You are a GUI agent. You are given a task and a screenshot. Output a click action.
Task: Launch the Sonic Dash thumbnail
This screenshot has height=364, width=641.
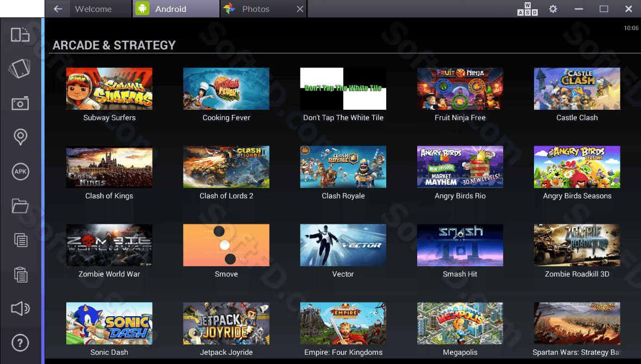(109, 323)
